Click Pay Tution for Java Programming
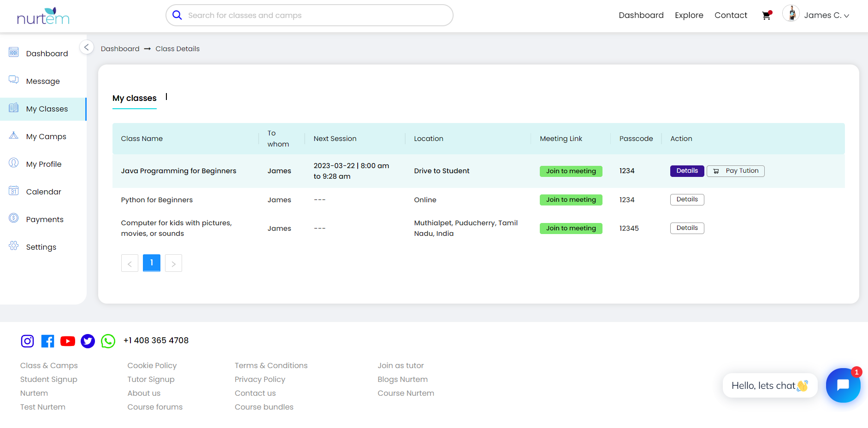The height and width of the screenshot is (428, 868). tap(735, 171)
